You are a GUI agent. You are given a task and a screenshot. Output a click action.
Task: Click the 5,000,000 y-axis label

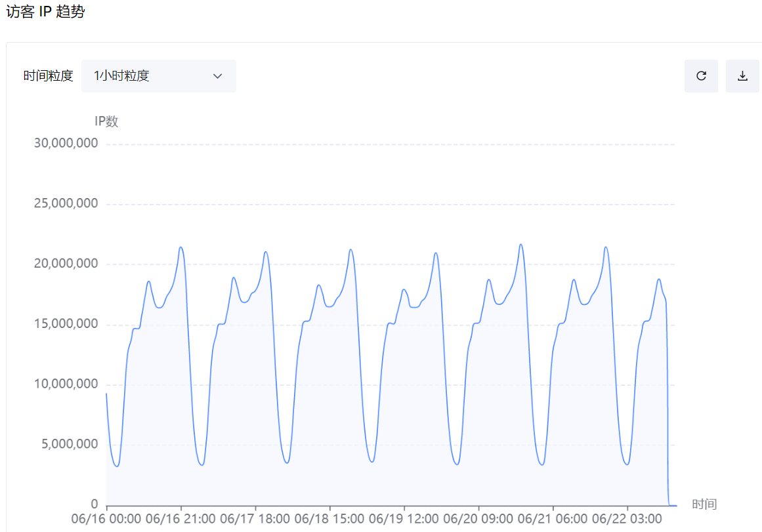tap(70, 444)
